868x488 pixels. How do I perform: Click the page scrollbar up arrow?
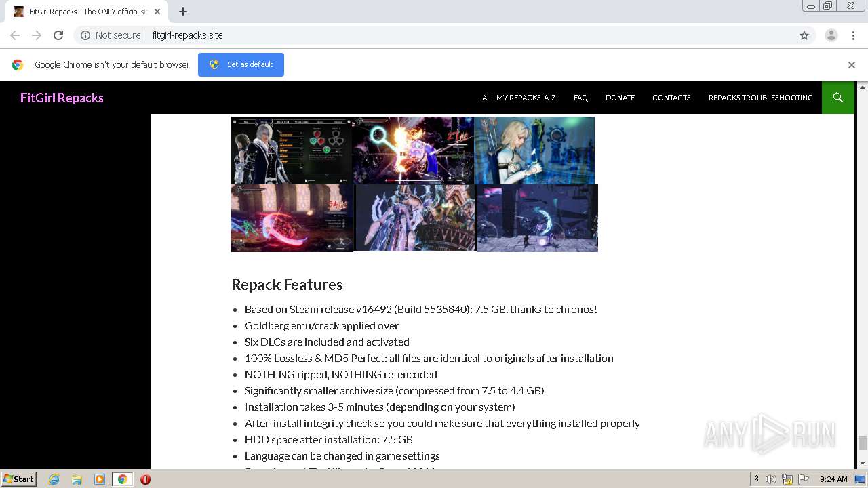[863, 87]
